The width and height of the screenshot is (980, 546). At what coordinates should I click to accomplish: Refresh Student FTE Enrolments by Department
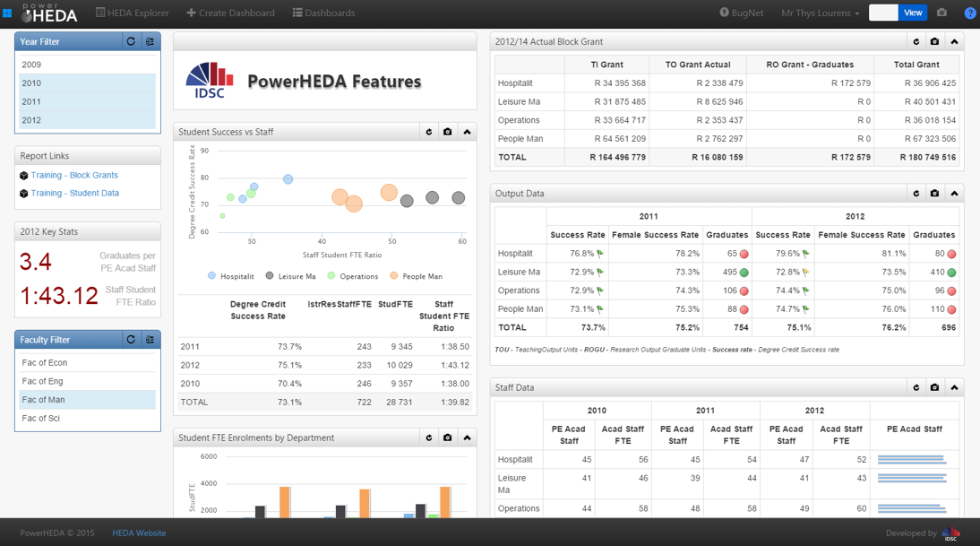click(429, 438)
